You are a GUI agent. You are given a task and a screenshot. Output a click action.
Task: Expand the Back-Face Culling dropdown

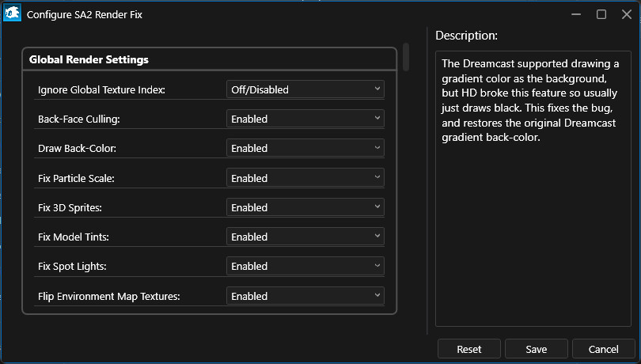(x=305, y=119)
